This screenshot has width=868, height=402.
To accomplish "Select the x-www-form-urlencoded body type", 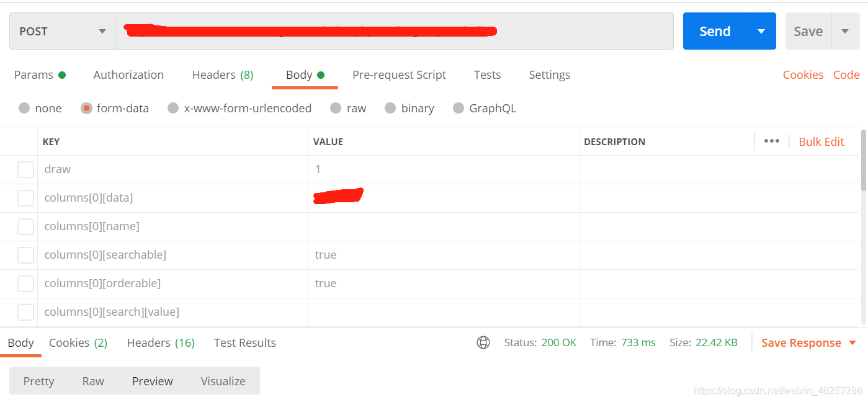I will [173, 108].
